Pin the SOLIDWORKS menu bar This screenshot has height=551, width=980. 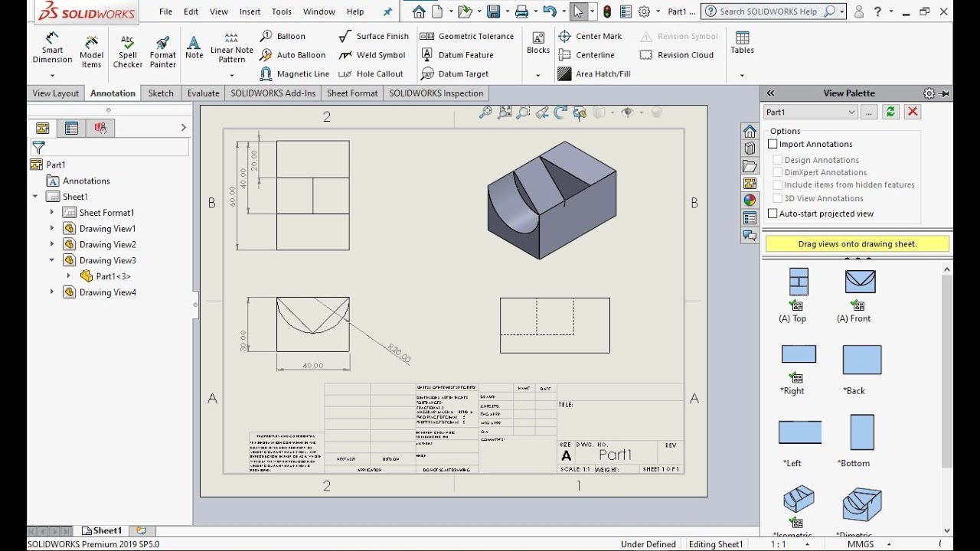tap(387, 11)
